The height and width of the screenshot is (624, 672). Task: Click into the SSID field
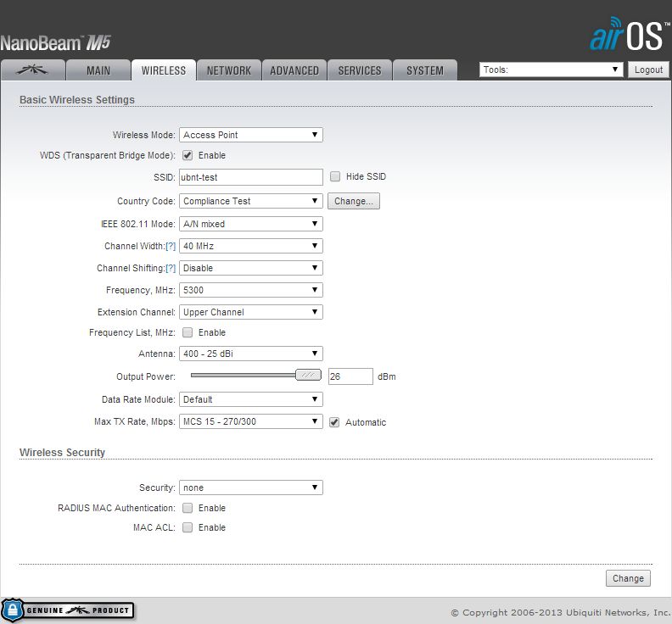point(250,177)
